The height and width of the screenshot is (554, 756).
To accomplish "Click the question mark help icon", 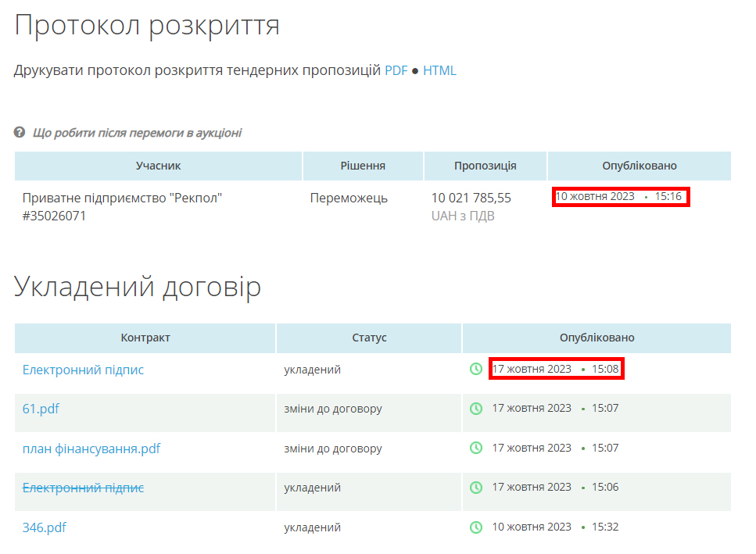I will click(20, 133).
